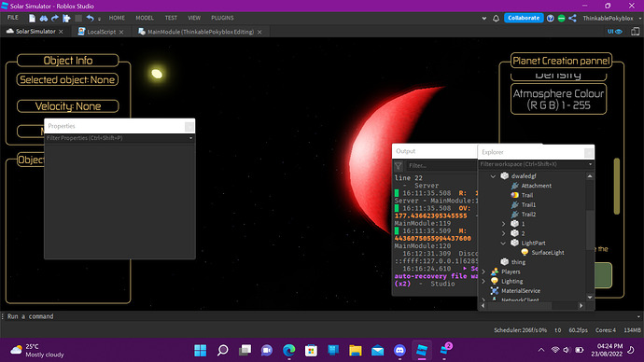This screenshot has width=644, height=362.
Task: Open the FILE menu
Action: tap(13, 18)
